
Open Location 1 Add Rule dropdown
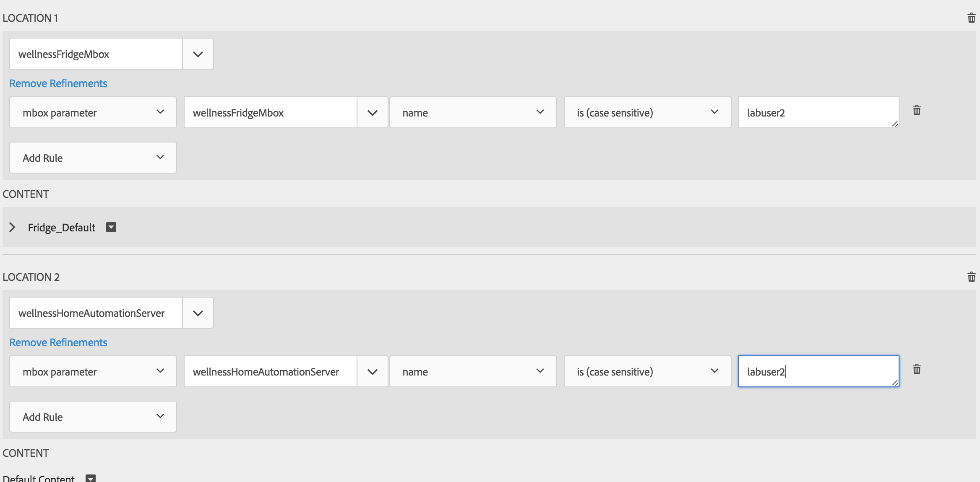click(x=93, y=158)
